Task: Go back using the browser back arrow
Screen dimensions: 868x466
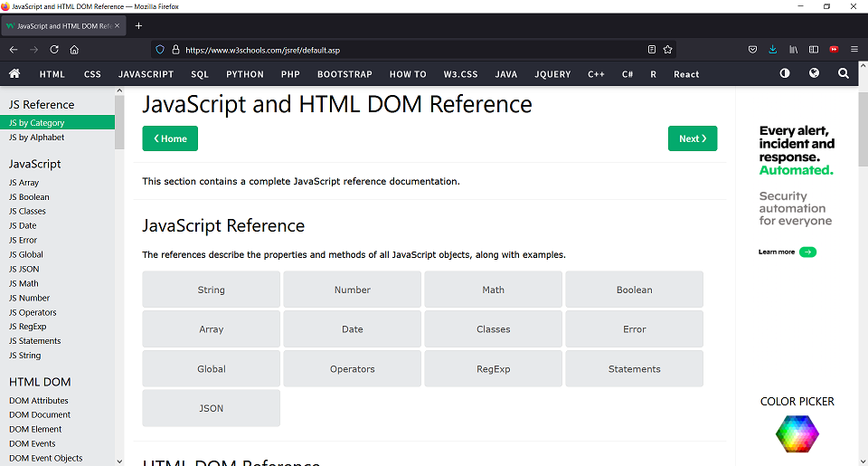Action: (x=14, y=50)
